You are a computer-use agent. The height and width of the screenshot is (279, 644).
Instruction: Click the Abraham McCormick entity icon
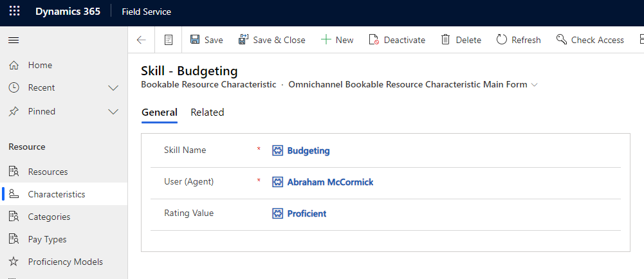(x=278, y=182)
